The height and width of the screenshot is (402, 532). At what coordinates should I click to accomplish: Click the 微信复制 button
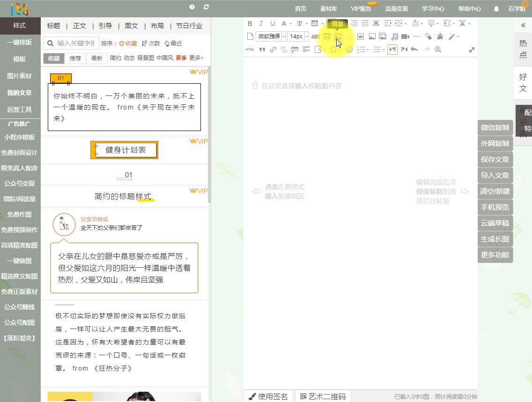495,127
